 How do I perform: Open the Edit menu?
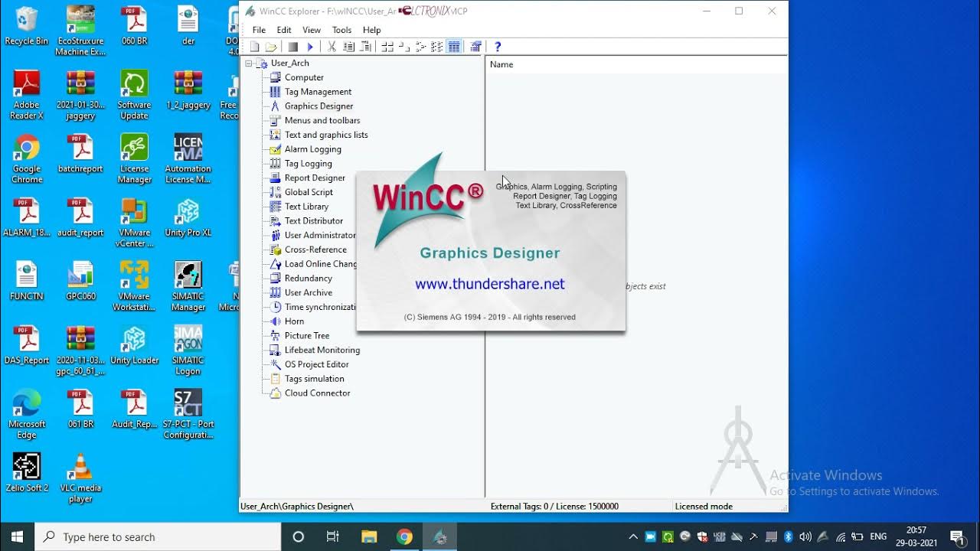[x=284, y=30]
